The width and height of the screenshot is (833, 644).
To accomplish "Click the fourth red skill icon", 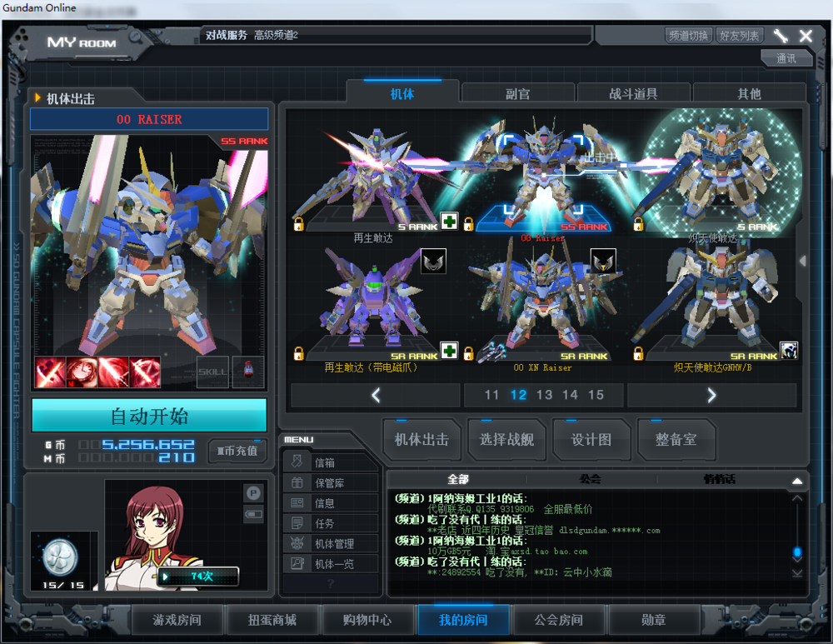I will click(x=145, y=372).
